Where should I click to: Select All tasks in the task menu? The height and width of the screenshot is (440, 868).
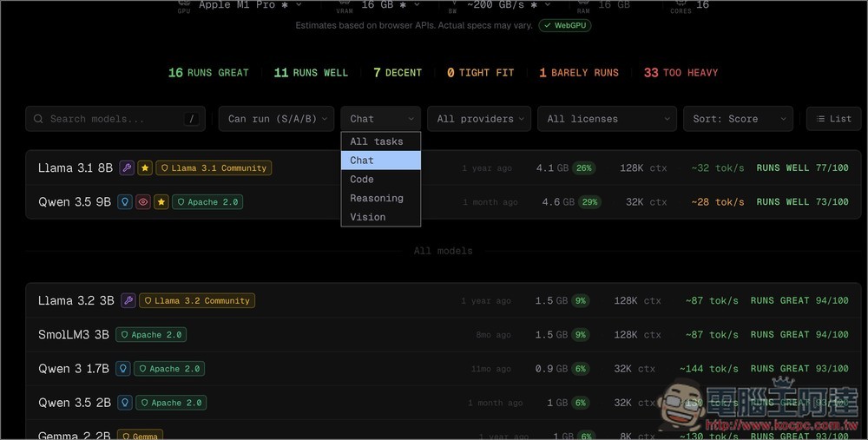click(x=381, y=141)
